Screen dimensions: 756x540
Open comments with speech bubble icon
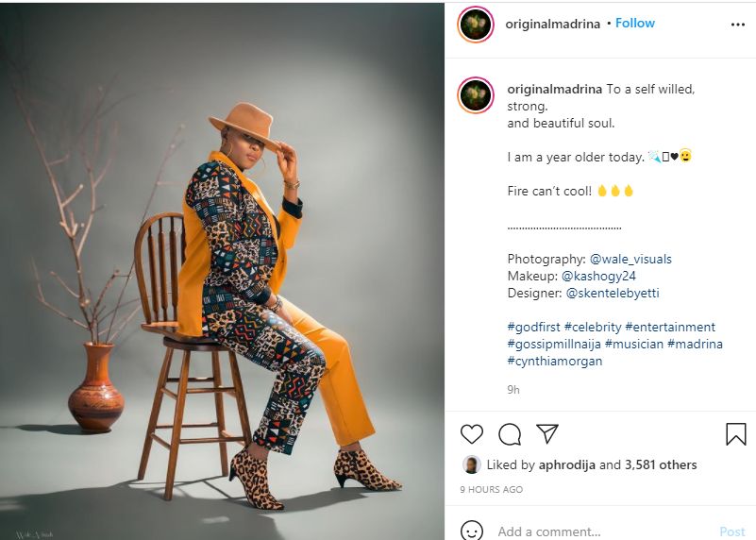[510, 433]
